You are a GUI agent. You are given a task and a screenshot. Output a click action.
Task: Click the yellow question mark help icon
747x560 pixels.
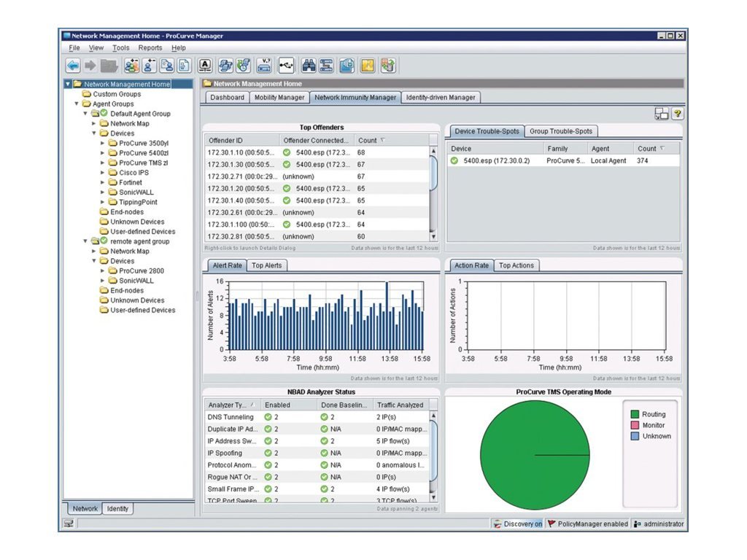pyautogui.click(x=678, y=113)
